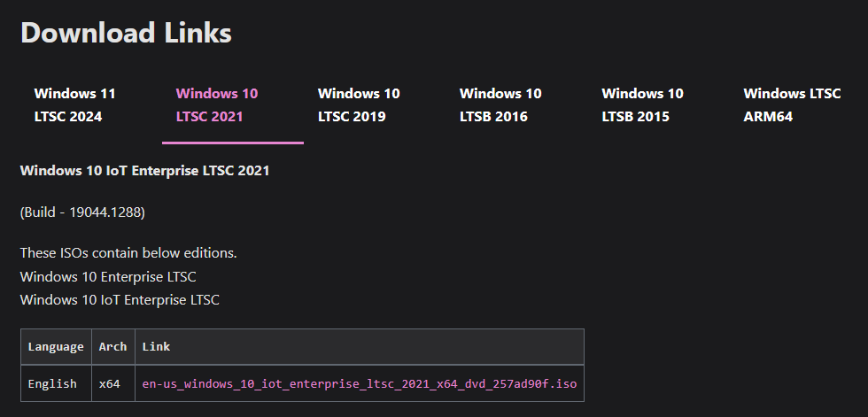Open the Windows 10 LTSC 2019 tab
Screen dimensions: 868x417
(x=359, y=105)
